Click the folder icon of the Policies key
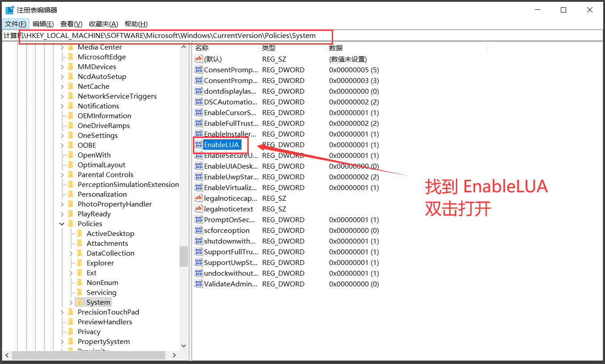This screenshot has height=364, width=605. [x=71, y=223]
